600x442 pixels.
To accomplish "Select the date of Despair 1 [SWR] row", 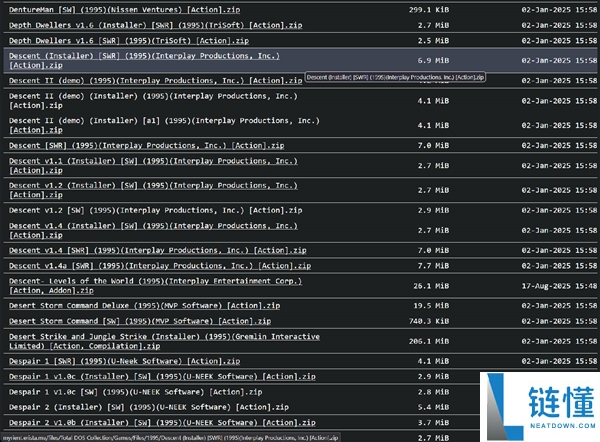I will [559, 361].
